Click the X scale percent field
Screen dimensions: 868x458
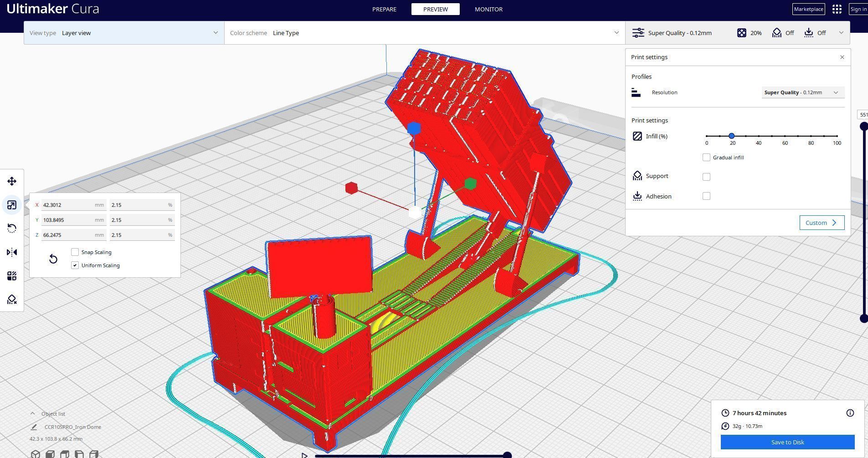pos(142,205)
